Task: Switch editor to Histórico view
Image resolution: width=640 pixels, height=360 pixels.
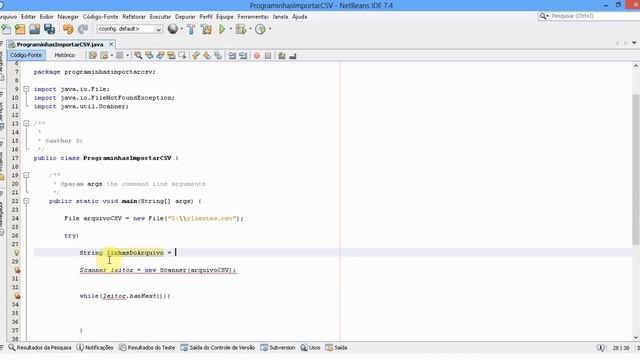Action: click(64, 55)
